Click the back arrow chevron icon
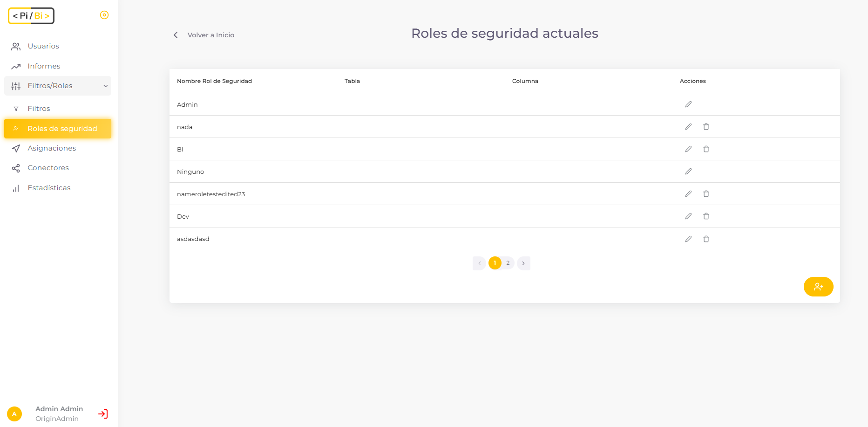Viewport: 868px width, 427px height. click(176, 35)
